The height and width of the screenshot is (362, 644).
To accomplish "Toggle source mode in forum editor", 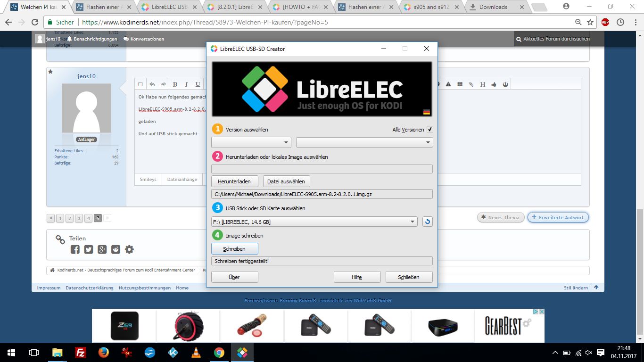I will point(140,84).
